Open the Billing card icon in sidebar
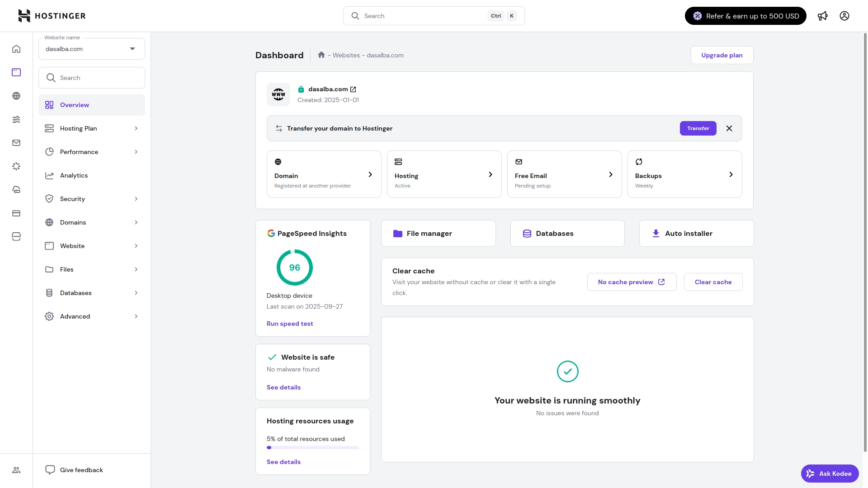Image resolution: width=868 pixels, height=488 pixels. point(16,213)
